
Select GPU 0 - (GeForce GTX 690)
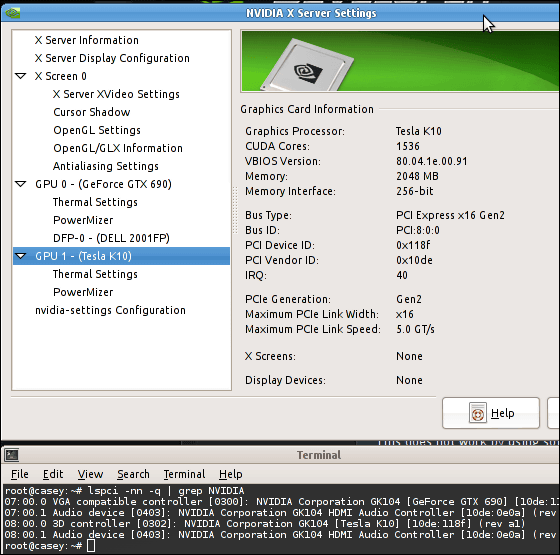tap(103, 184)
